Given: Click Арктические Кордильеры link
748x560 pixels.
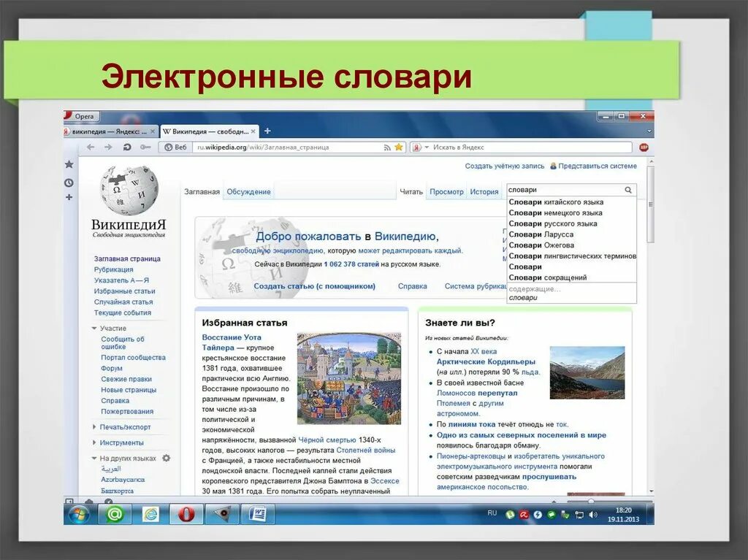Looking at the screenshot, I should pos(486,361).
